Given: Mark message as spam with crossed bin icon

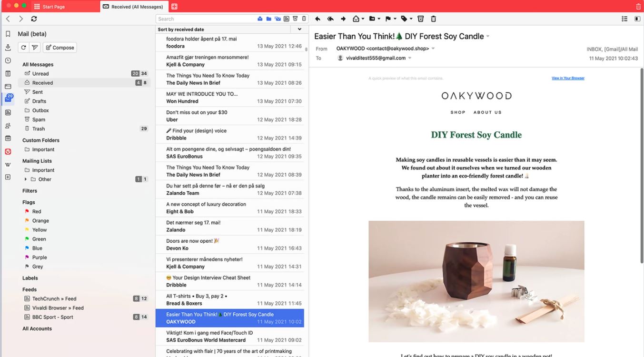Looking at the screenshot, I should point(421,19).
